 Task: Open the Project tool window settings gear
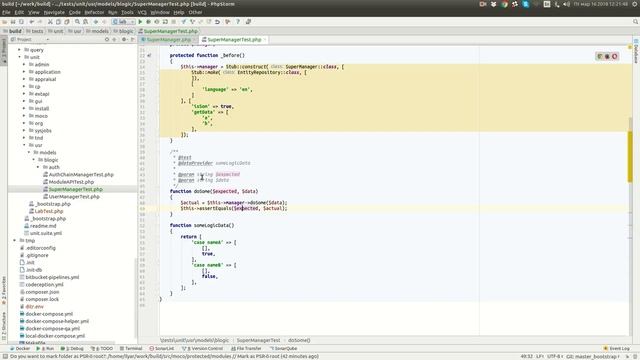pos(124,40)
